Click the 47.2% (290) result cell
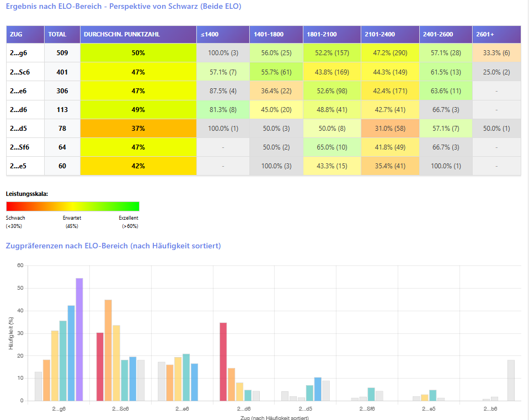The width and height of the screenshot is (529, 420). [389, 53]
